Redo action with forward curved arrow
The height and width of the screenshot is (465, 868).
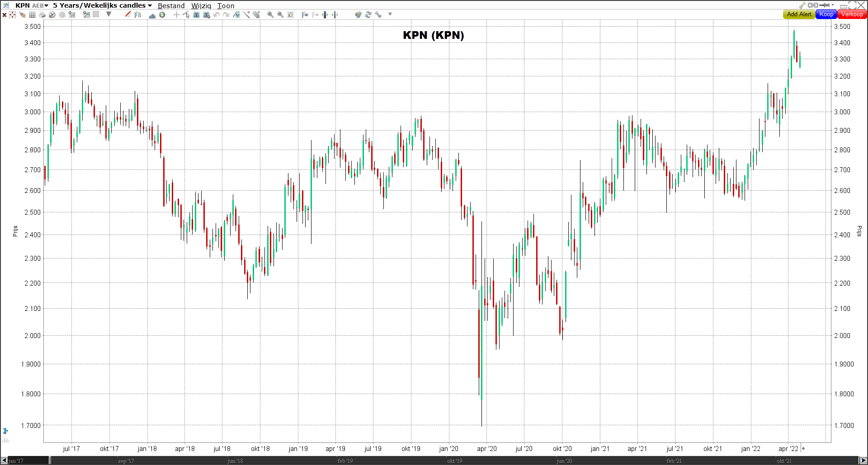(226, 15)
